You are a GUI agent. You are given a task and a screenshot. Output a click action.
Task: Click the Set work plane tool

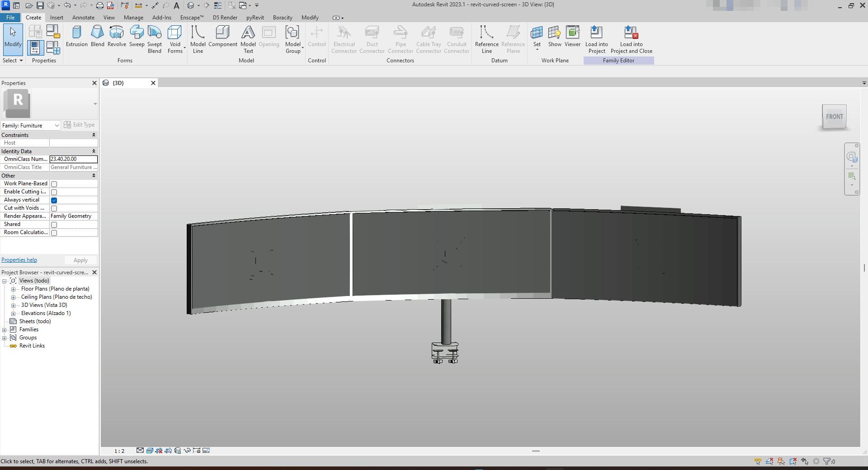(537, 36)
